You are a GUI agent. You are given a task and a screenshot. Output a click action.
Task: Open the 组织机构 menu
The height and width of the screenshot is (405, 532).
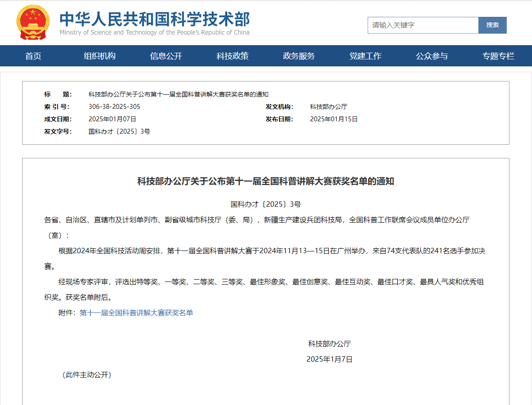coord(100,56)
